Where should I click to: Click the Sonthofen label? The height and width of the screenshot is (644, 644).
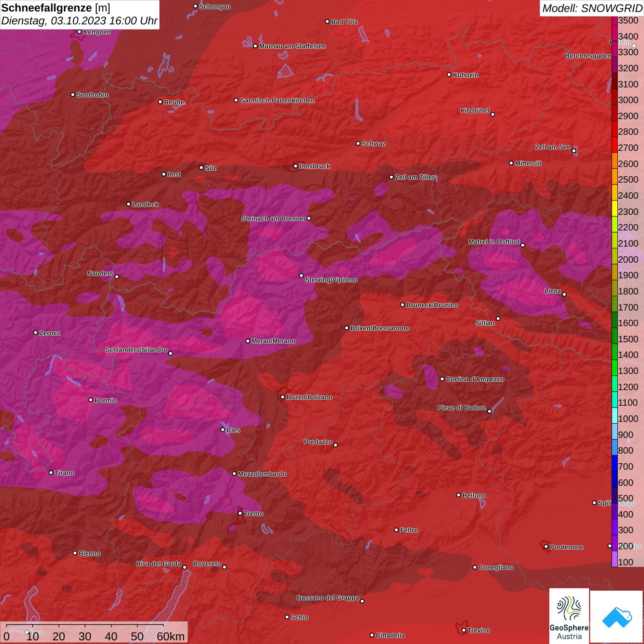(92, 95)
